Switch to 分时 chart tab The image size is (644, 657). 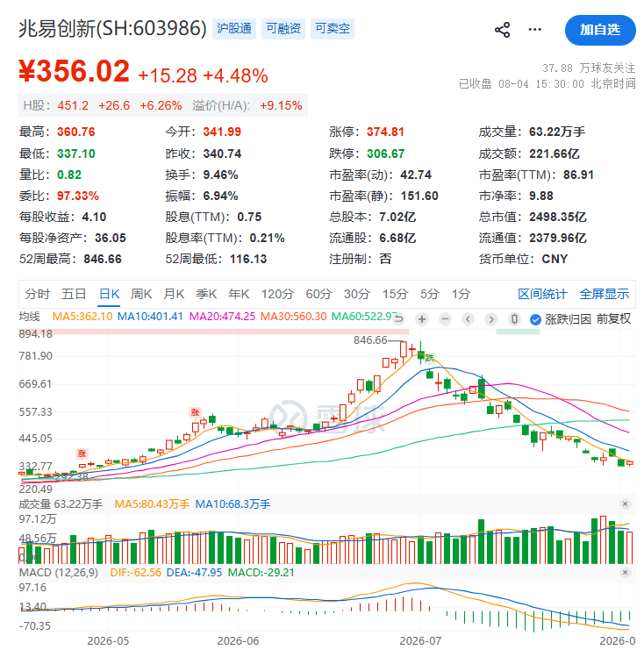click(38, 294)
